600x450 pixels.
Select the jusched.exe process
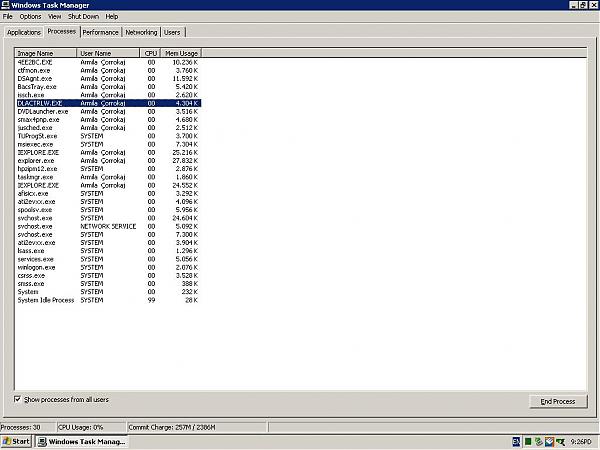pos(109,128)
